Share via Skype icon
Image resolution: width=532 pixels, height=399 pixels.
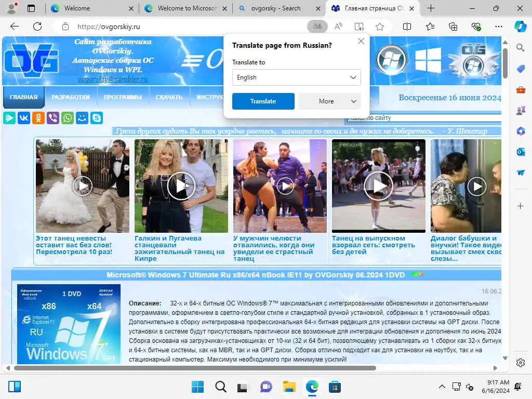pyautogui.click(x=97, y=118)
